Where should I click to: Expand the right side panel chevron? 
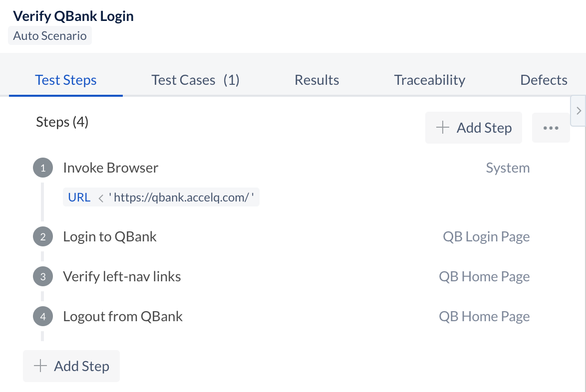click(x=578, y=111)
